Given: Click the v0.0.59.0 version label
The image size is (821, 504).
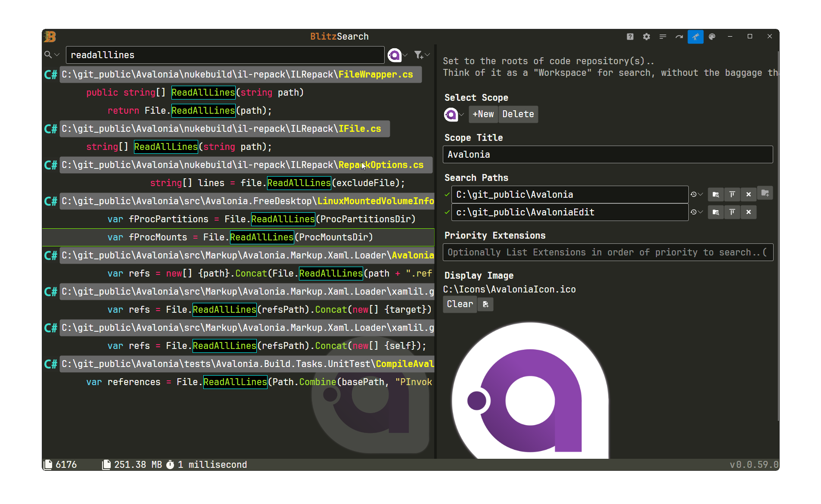Looking at the screenshot, I should point(754,465).
